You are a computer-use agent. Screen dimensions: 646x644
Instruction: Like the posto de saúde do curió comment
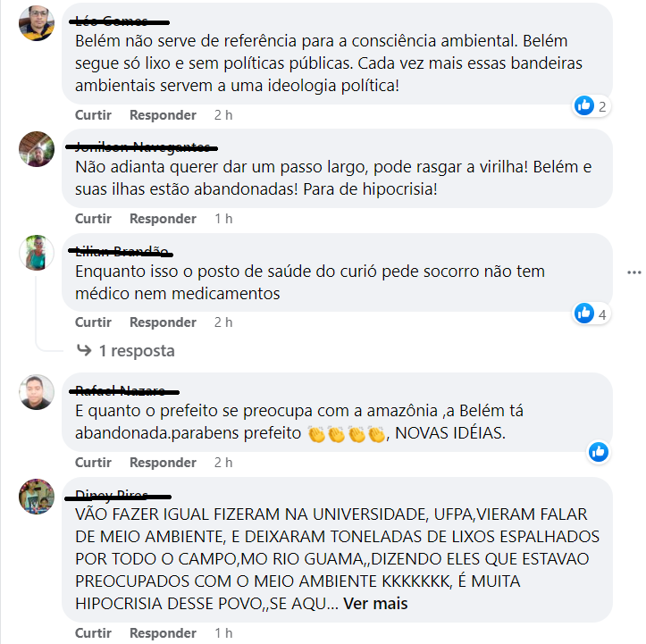click(x=93, y=322)
